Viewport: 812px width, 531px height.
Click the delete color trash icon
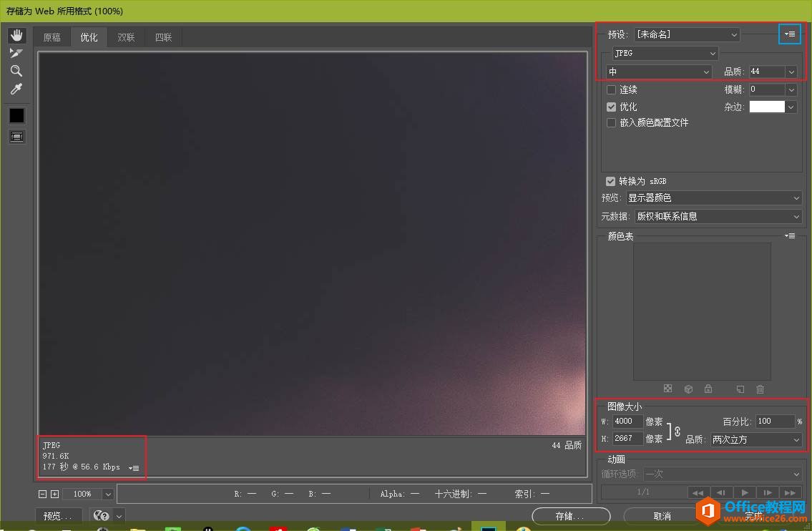[760, 389]
